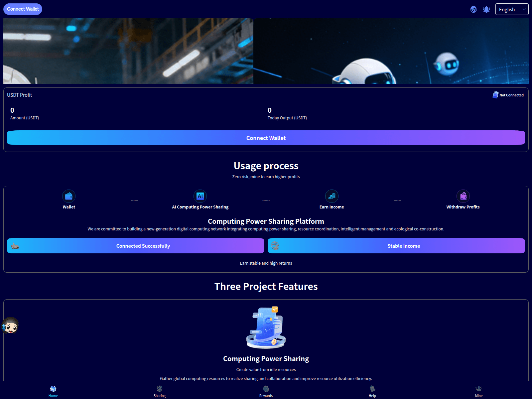Click the USDT Profit heading
The height and width of the screenshot is (399, 532).
[x=20, y=95]
